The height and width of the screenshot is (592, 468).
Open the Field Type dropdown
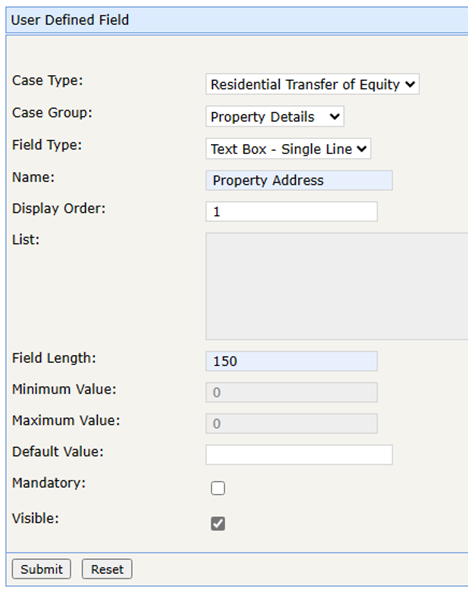tap(288, 149)
